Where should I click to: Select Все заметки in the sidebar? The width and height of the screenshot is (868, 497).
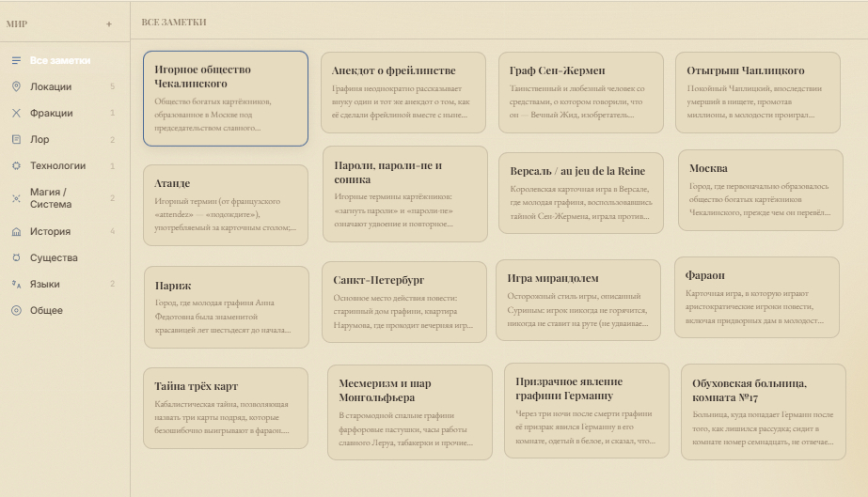pos(65,60)
